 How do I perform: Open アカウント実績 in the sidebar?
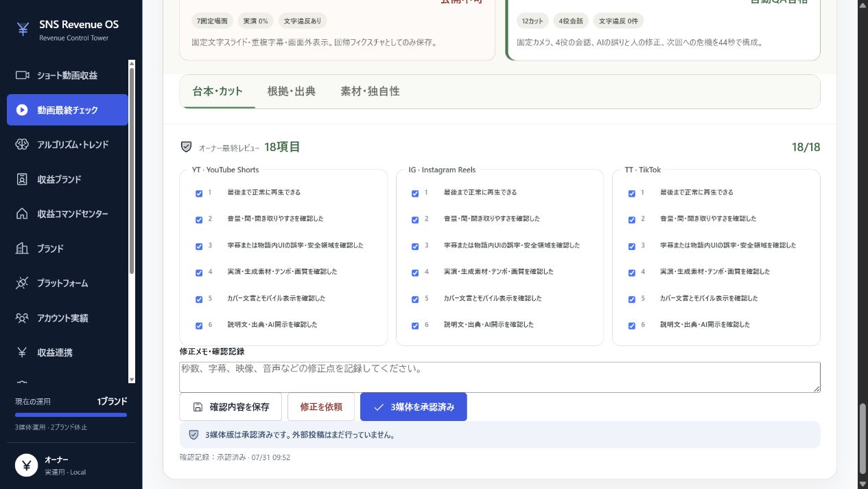pos(67,318)
